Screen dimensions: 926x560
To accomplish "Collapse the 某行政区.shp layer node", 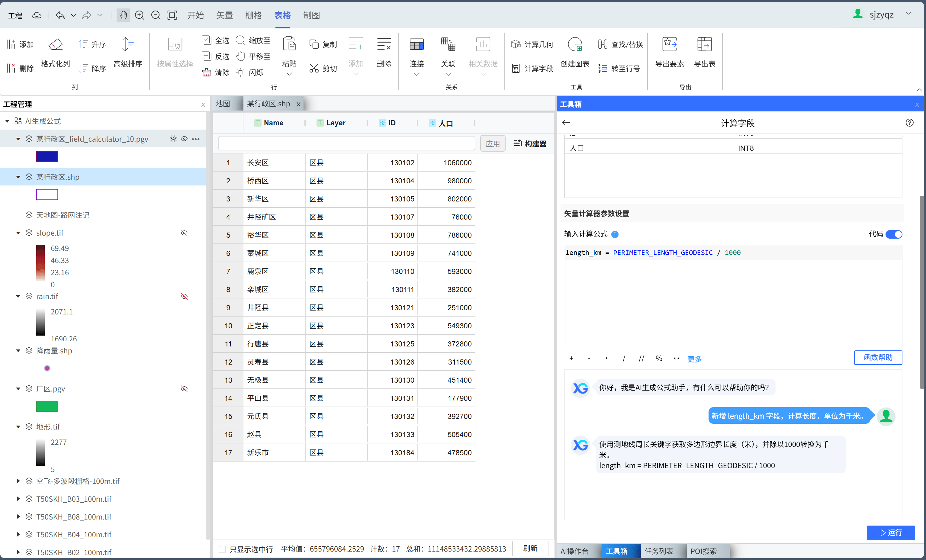I will click(18, 177).
